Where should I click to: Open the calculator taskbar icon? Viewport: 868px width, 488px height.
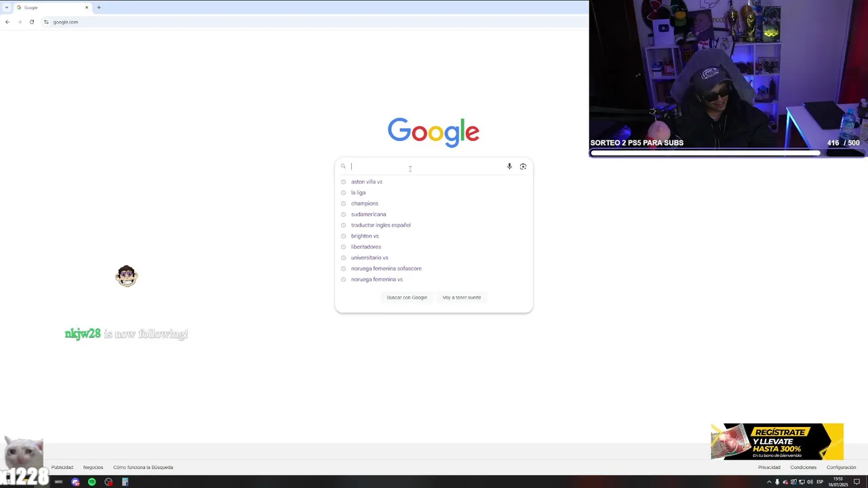[125, 482]
